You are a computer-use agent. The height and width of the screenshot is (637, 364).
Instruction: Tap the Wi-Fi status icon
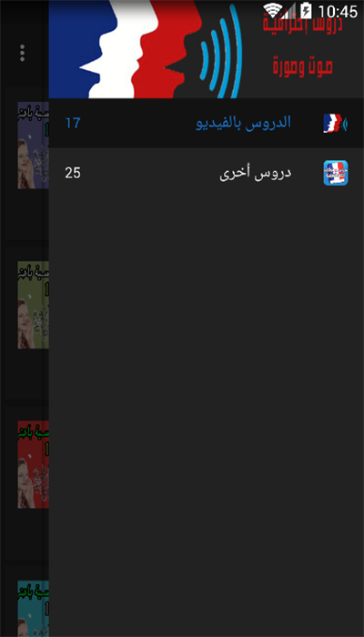point(273,11)
